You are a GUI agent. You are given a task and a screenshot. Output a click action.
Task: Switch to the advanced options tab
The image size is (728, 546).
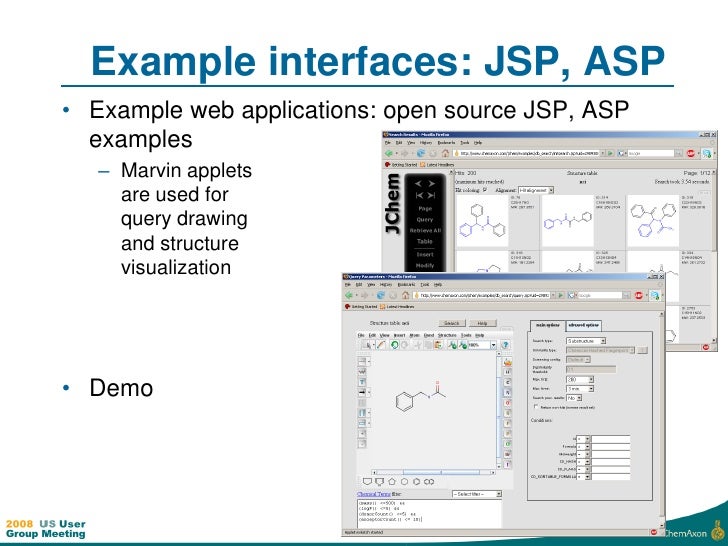584,325
